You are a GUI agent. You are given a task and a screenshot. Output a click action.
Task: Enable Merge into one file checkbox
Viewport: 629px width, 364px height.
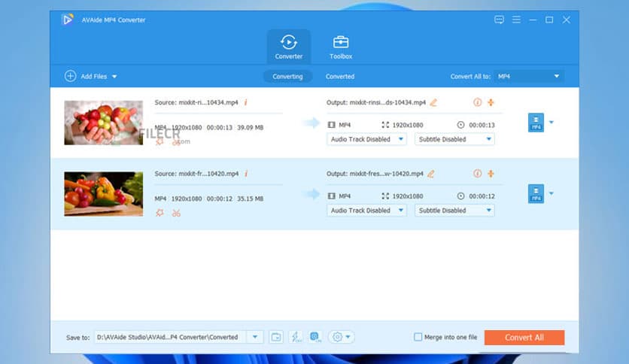[418, 337]
